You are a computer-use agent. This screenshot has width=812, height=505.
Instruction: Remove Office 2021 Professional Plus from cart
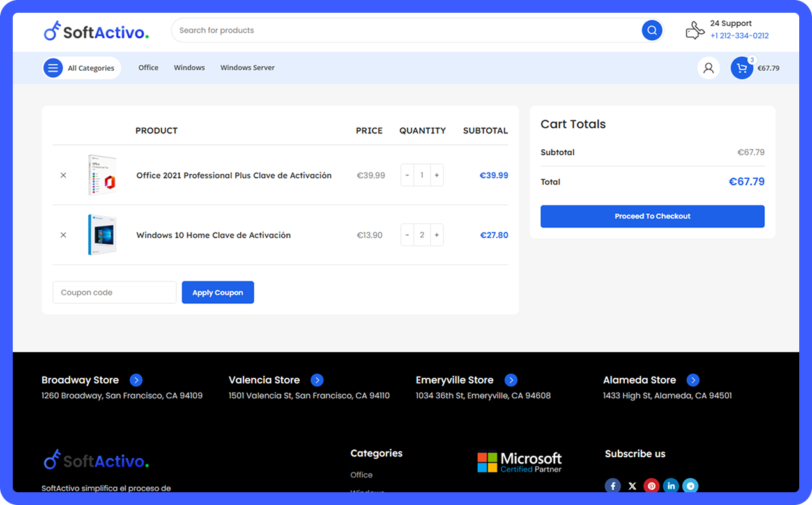pyautogui.click(x=63, y=175)
